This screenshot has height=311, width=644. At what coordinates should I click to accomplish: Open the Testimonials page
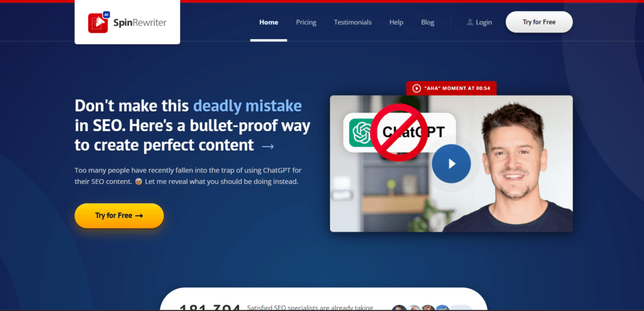(x=353, y=22)
